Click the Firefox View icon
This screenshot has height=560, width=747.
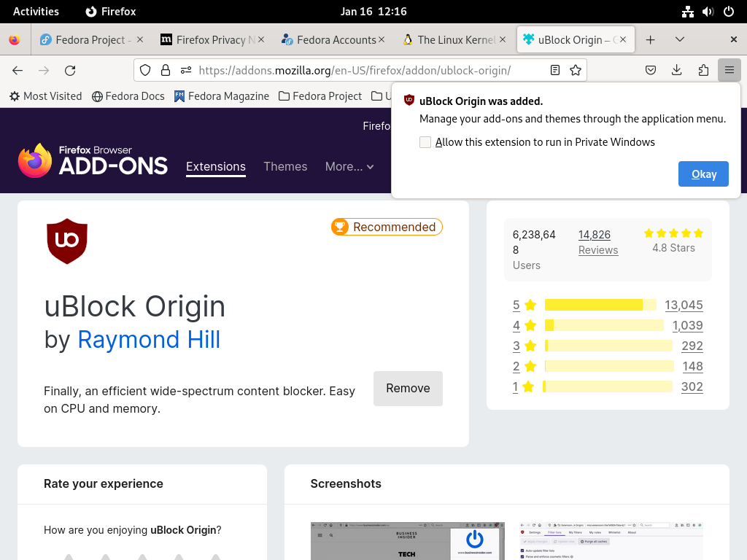pyautogui.click(x=15, y=40)
